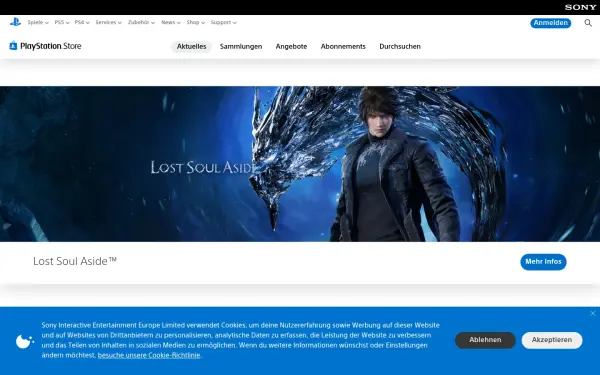Viewport: 600px width, 375px height.
Task: Open the Zubehör dropdown
Action: point(141,23)
